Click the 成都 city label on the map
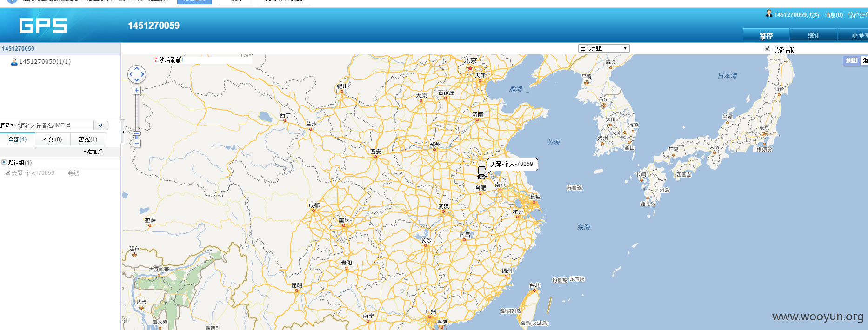868x330 pixels. 314,205
